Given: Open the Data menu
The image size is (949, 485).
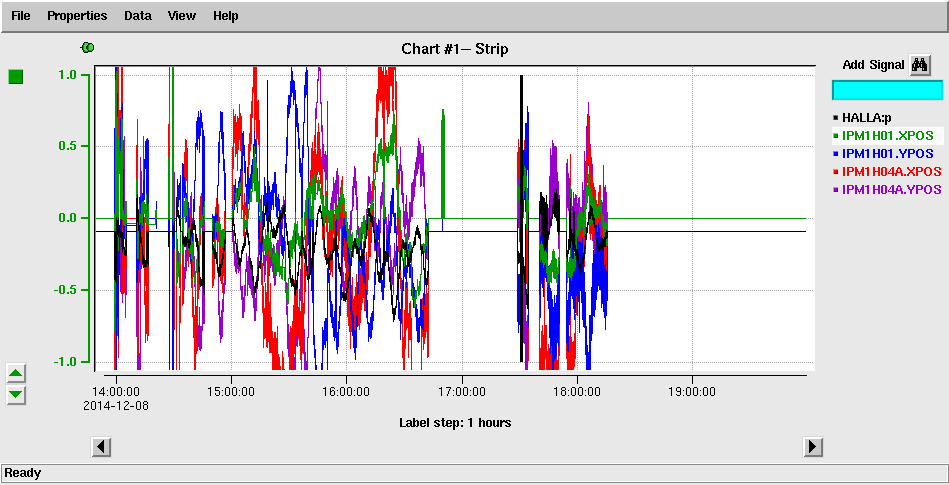Looking at the screenshot, I should pos(137,16).
